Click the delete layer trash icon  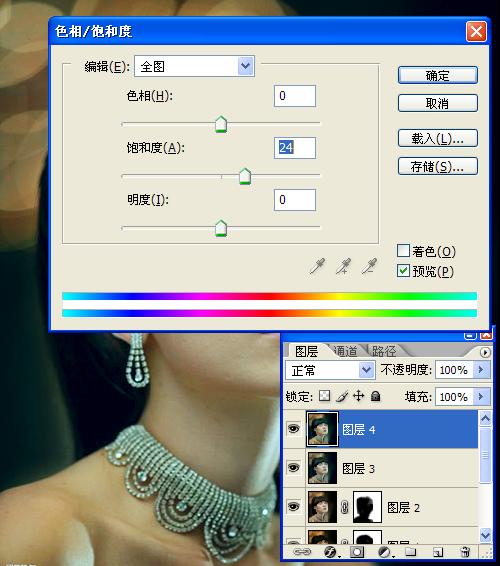465,552
